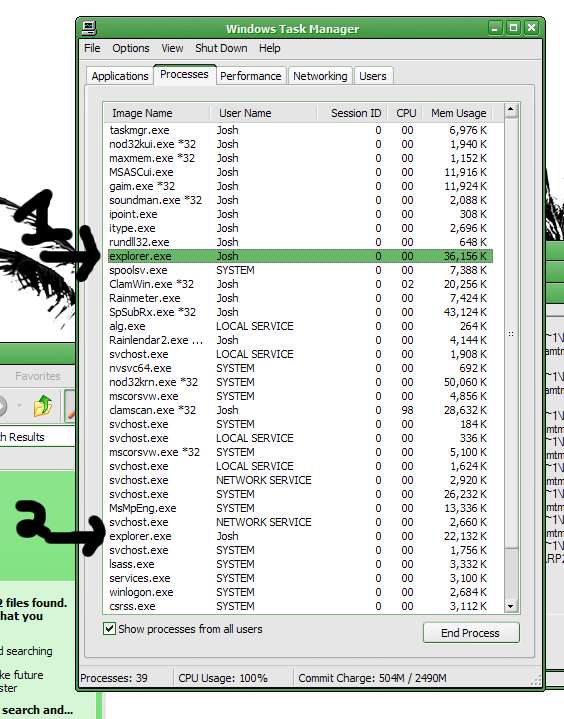Select the ipoint.exe process
This screenshot has height=719, width=564.
[x=300, y=214]
